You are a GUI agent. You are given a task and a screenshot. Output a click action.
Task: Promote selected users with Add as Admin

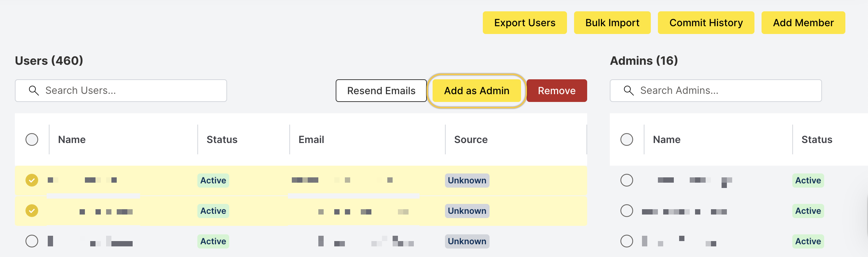pos(476,91)
